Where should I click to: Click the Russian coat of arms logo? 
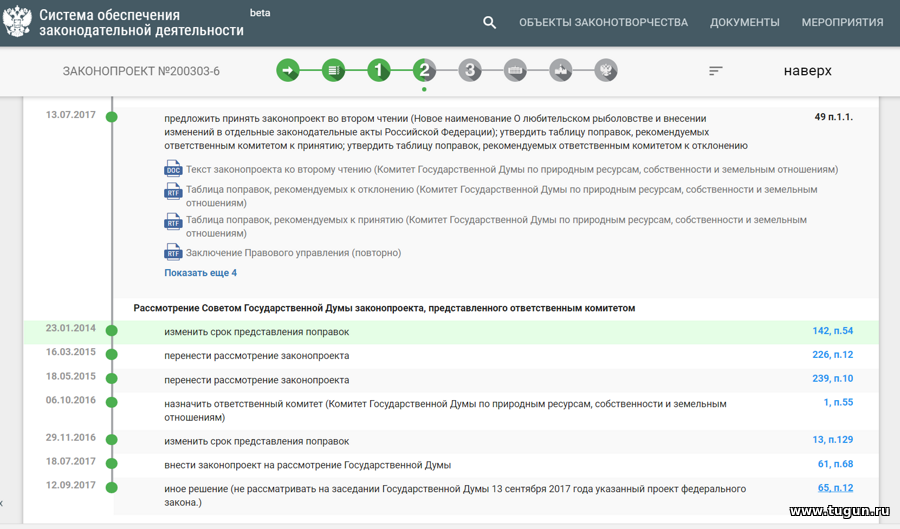17,22
